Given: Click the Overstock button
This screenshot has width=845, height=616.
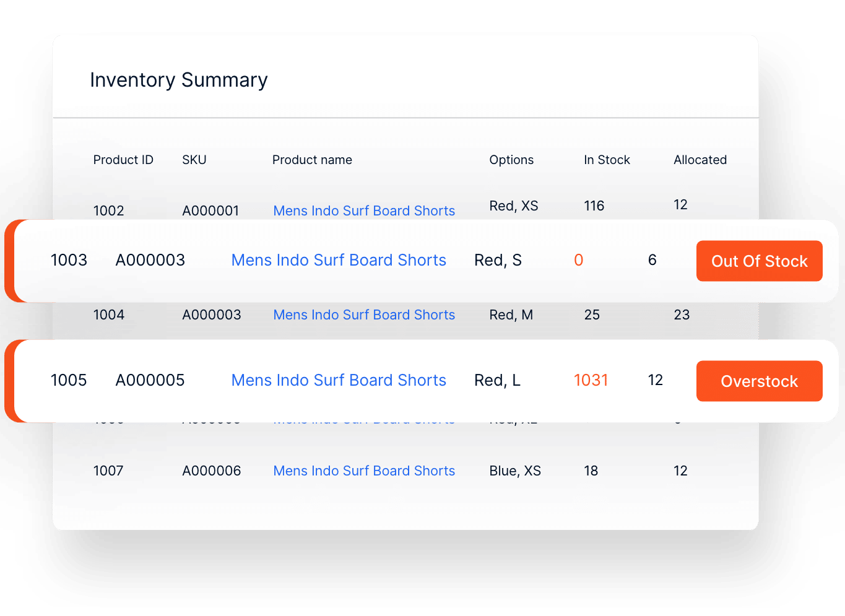Looking at the screenshot, I should click(x=759, y=381).
